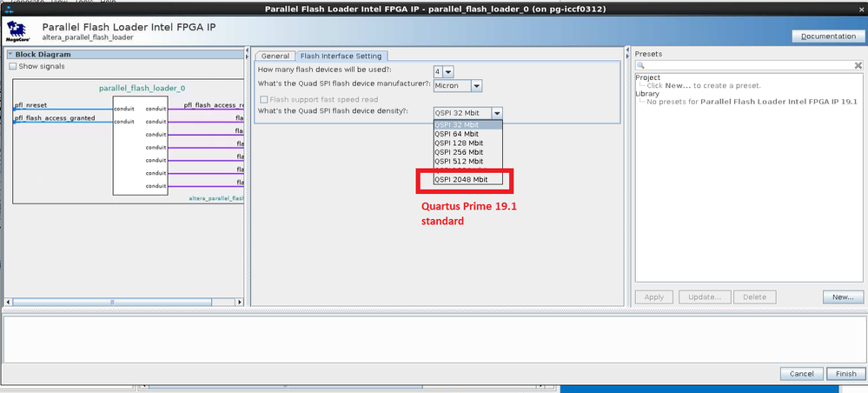
Task: Toggle Flash support fast speed read checkbox
Action: pos(264,99)
